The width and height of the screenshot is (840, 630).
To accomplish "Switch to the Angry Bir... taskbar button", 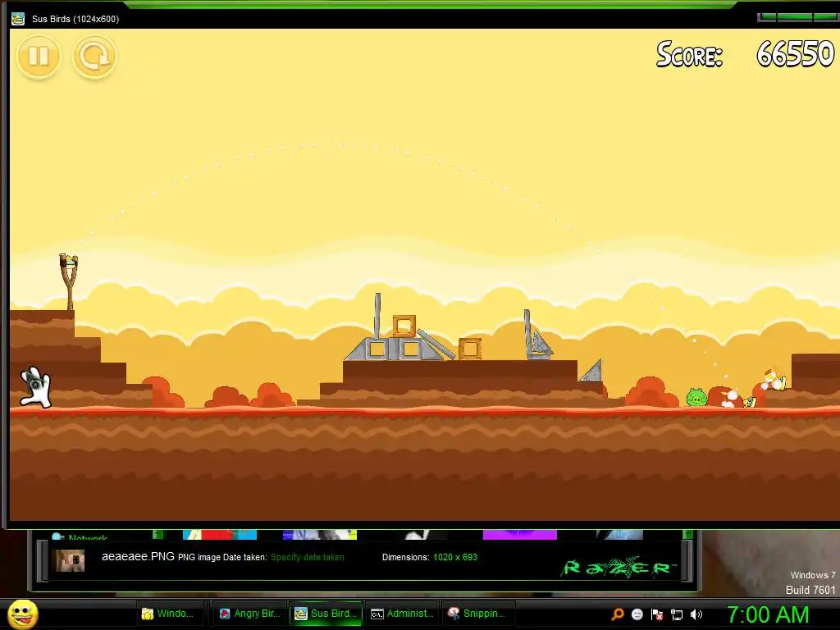I will click(251, 614).
